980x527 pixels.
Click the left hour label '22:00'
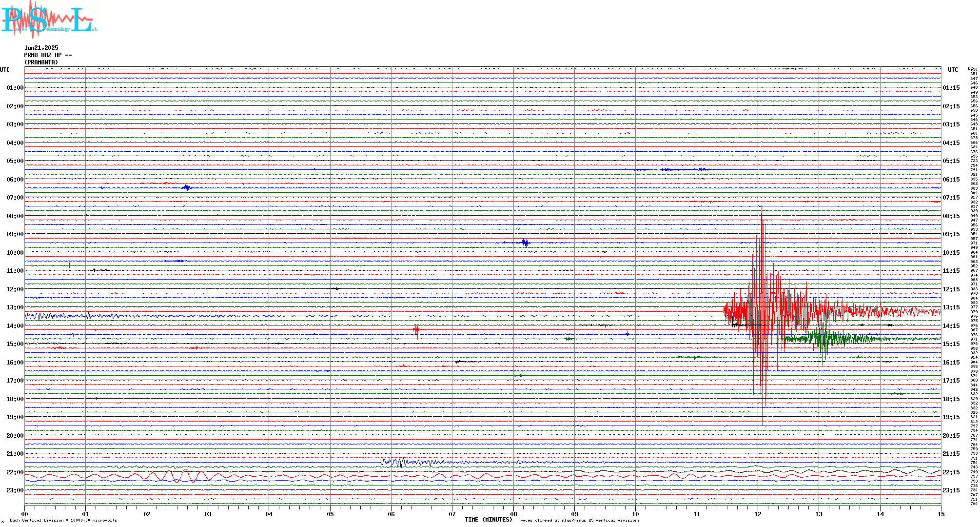click(x=15, y=472)
